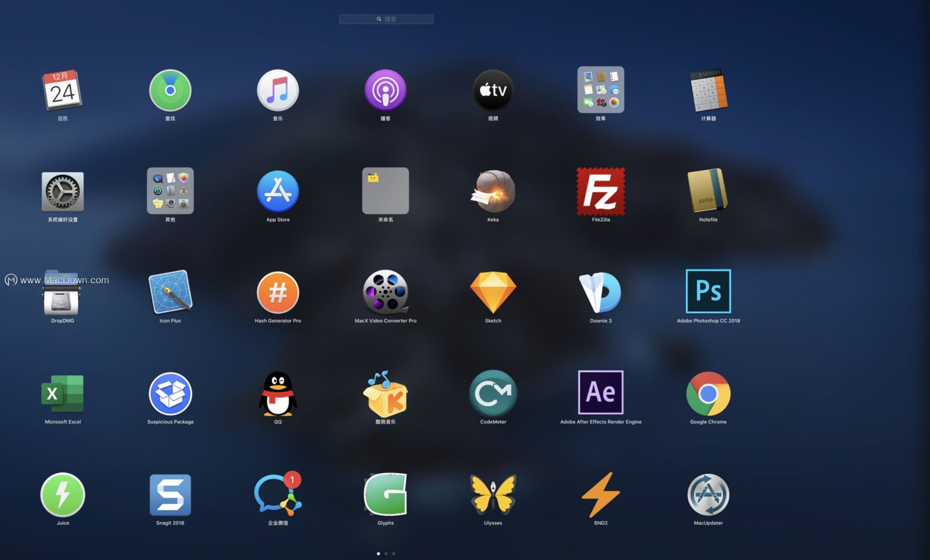Open the Music app
The height and width of the screenshot is (560, 930).
click(x=278, y=90)
